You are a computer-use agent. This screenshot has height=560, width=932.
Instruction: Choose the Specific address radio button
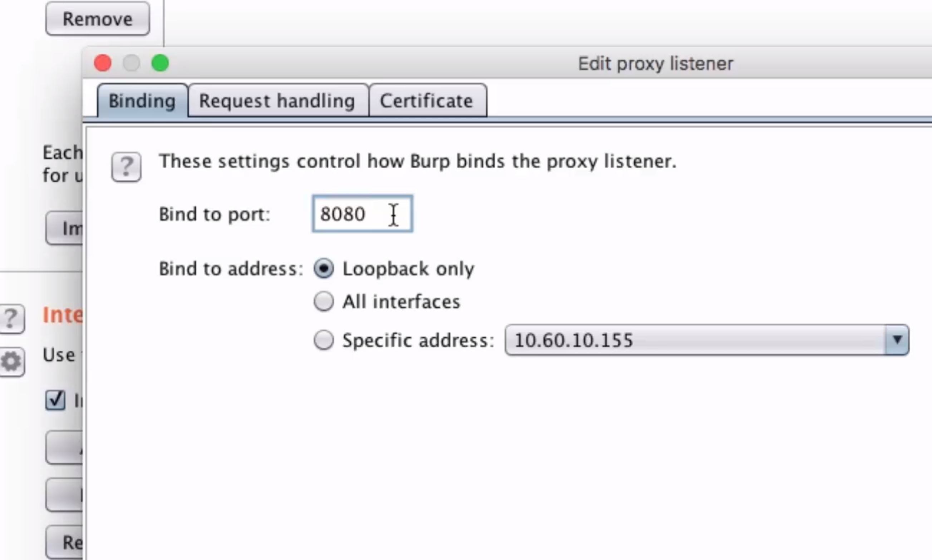324,340
